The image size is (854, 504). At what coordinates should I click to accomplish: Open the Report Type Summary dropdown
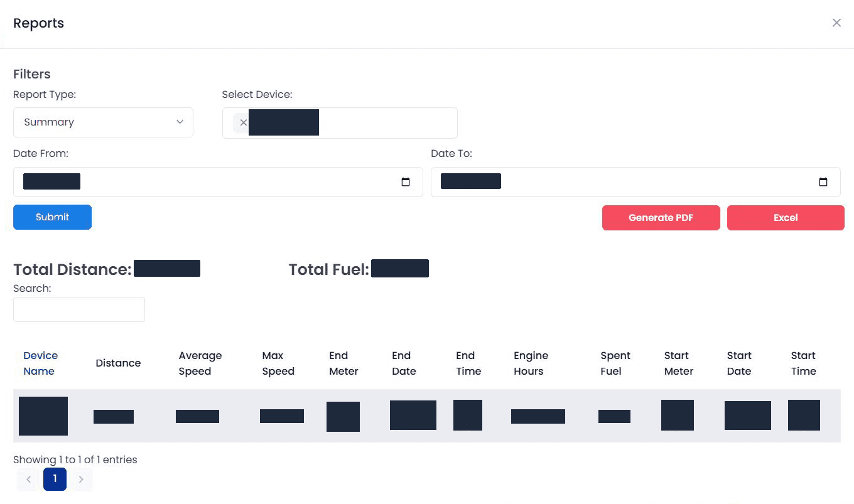(103, 122)
